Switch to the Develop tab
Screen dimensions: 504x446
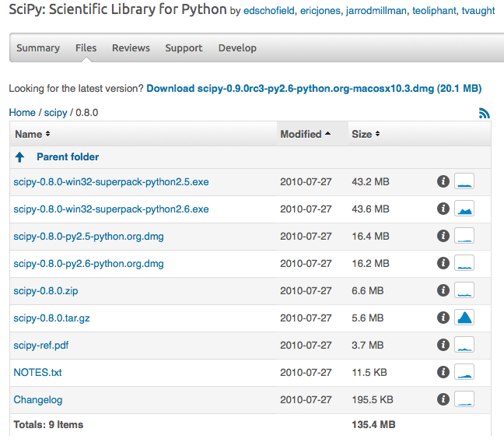(x=237, y=48)
